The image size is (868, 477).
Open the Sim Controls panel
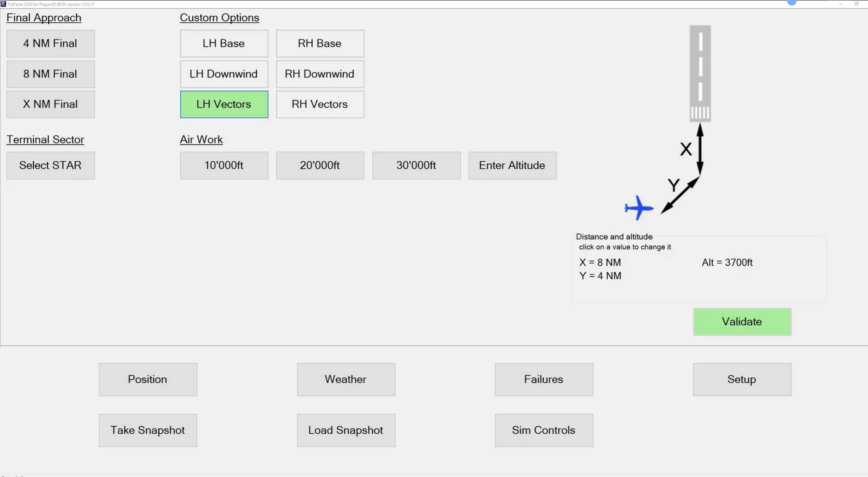[544, 430]
